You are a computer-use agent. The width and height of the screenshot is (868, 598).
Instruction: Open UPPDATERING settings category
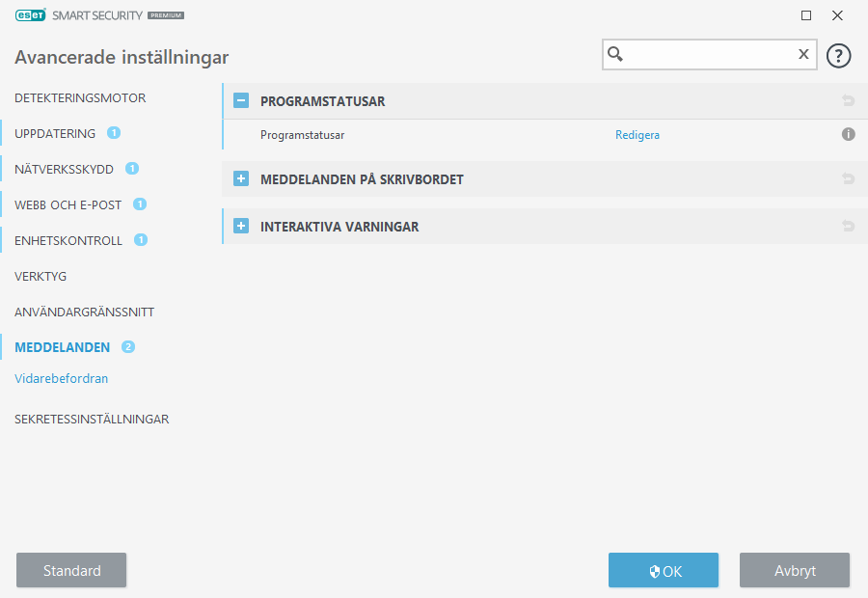[55, 133]
